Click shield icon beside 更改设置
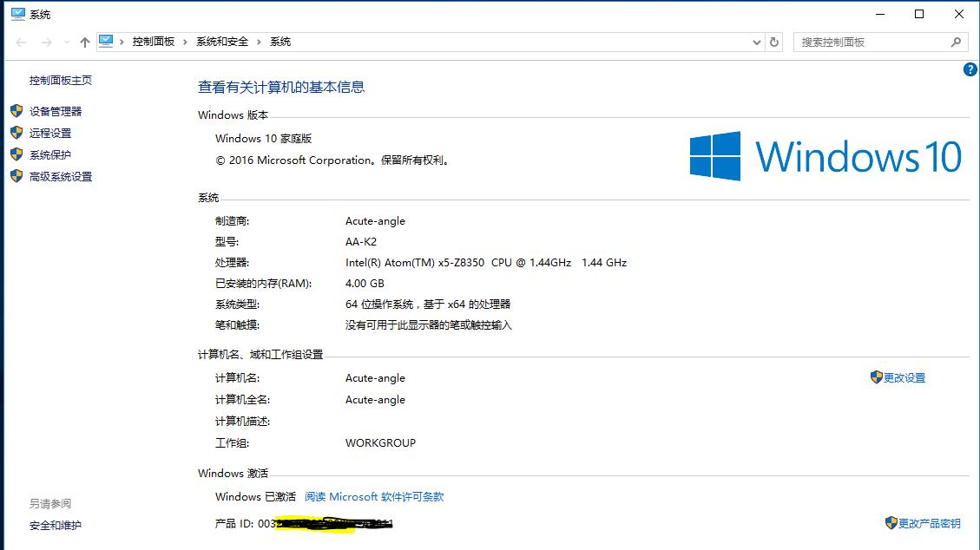 click(x=876, y=377)
